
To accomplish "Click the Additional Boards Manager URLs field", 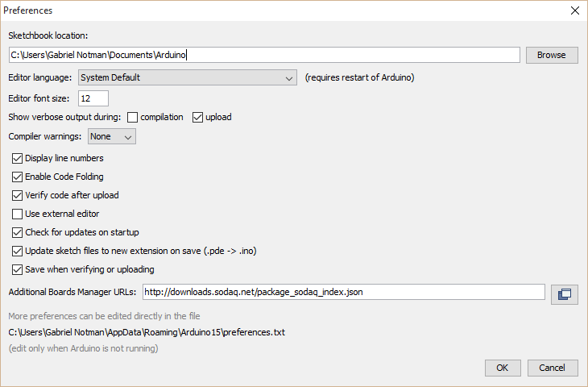I will tap(343, 292).
